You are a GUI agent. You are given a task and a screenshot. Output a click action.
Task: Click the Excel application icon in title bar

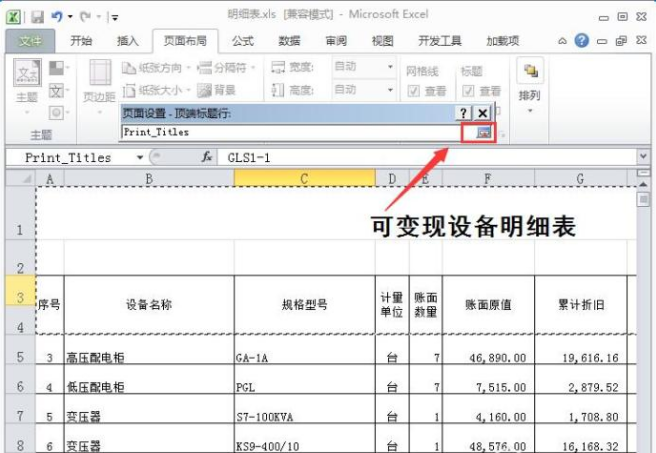pos(13,17)
